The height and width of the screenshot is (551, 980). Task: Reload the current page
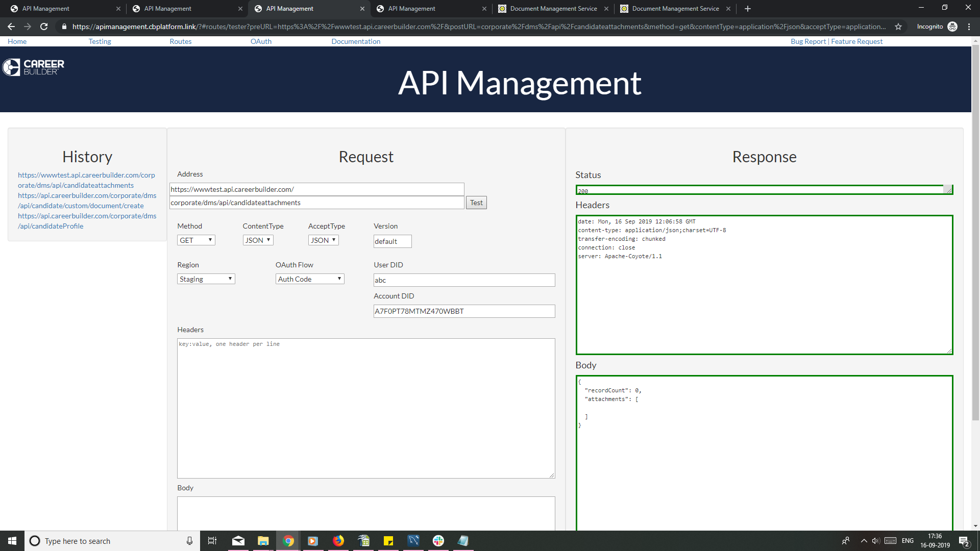44,27
